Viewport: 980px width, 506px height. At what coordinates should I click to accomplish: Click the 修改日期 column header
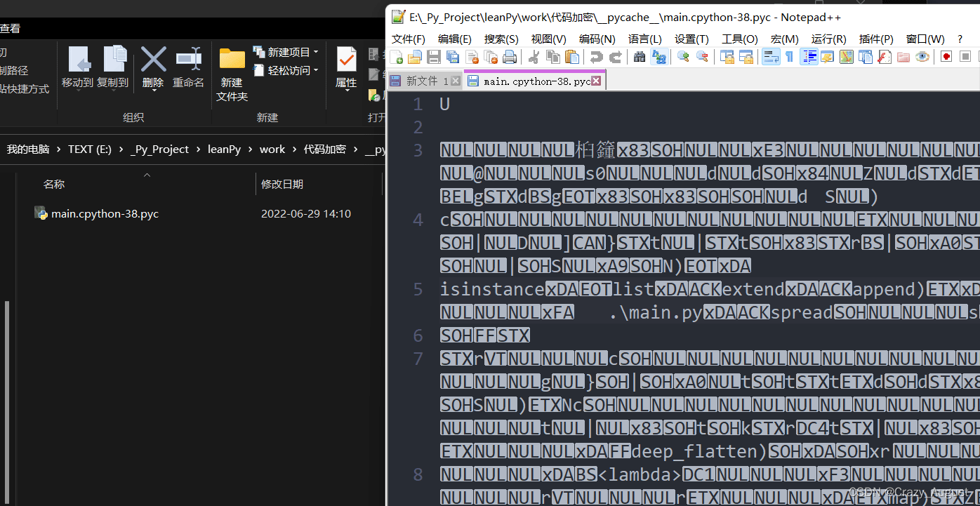click(282, 185)
